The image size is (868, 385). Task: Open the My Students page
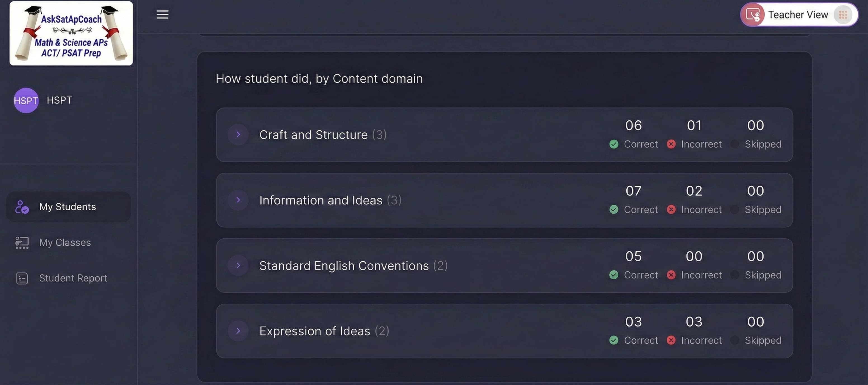point(67,207)
